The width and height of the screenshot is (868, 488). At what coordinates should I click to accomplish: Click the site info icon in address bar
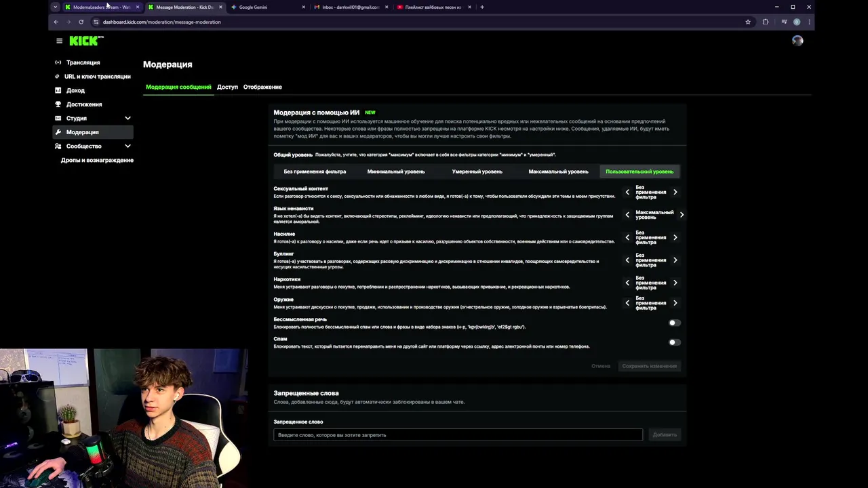[96, 22]
